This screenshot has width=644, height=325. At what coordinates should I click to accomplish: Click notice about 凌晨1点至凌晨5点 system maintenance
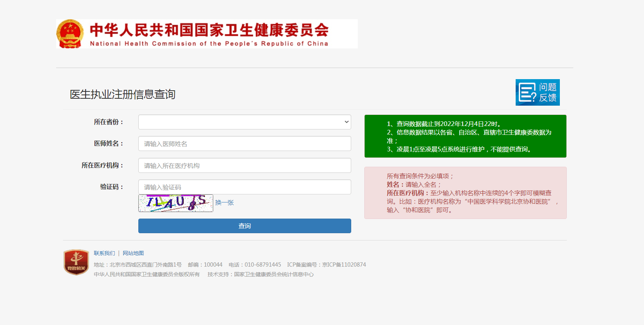click(460, 149)
